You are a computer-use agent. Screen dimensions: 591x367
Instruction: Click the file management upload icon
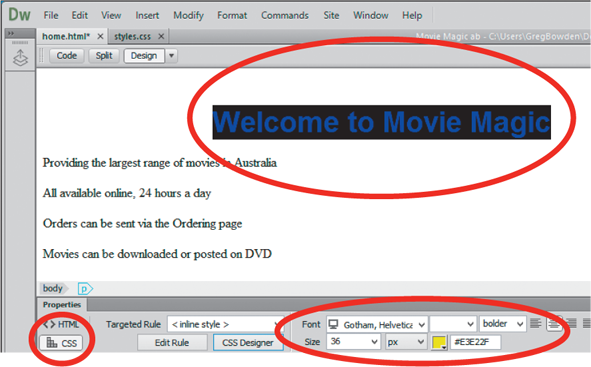coord(20,58)
